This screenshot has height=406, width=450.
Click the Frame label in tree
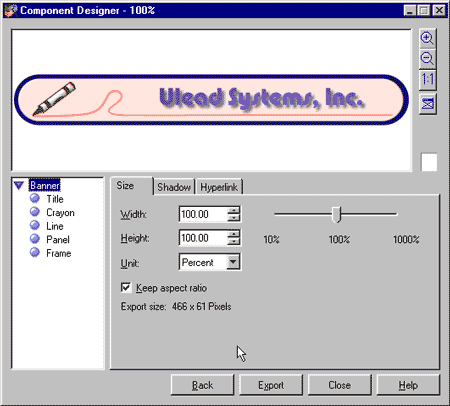(x=59, y=253)
